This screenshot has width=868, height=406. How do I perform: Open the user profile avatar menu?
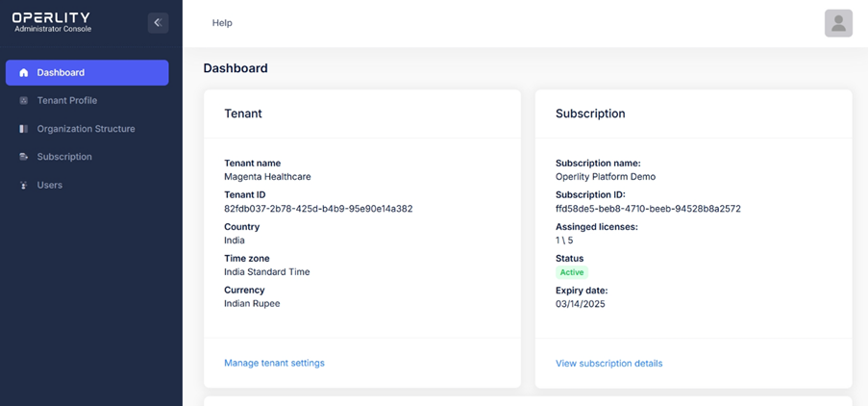click(838, 23)
